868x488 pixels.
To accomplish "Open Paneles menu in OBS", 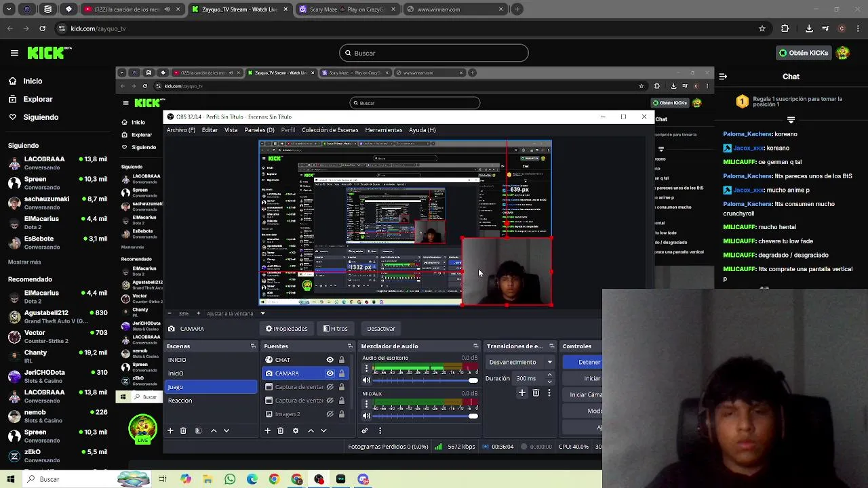I will [x=259, y=130].
